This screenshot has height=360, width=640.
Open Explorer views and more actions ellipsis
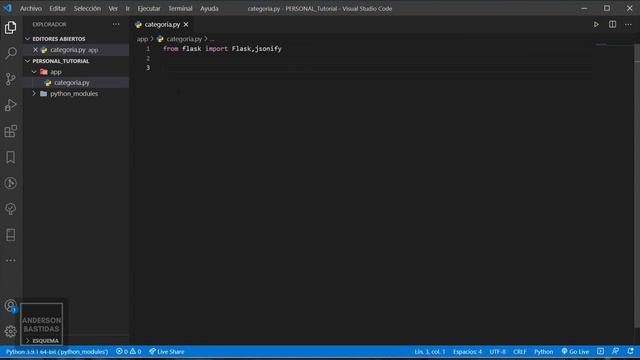[116, 24]
